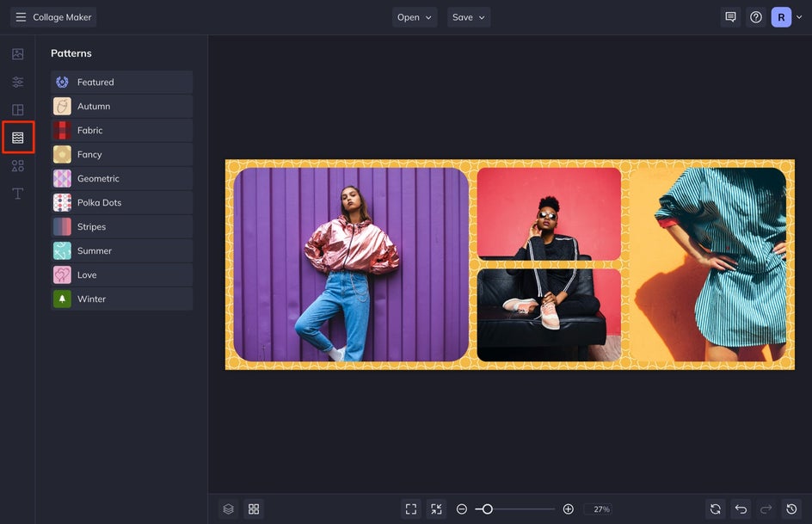Select the black sofa collage cell
The height and width of the screenshot is (524, 812).
click(549, 315)
